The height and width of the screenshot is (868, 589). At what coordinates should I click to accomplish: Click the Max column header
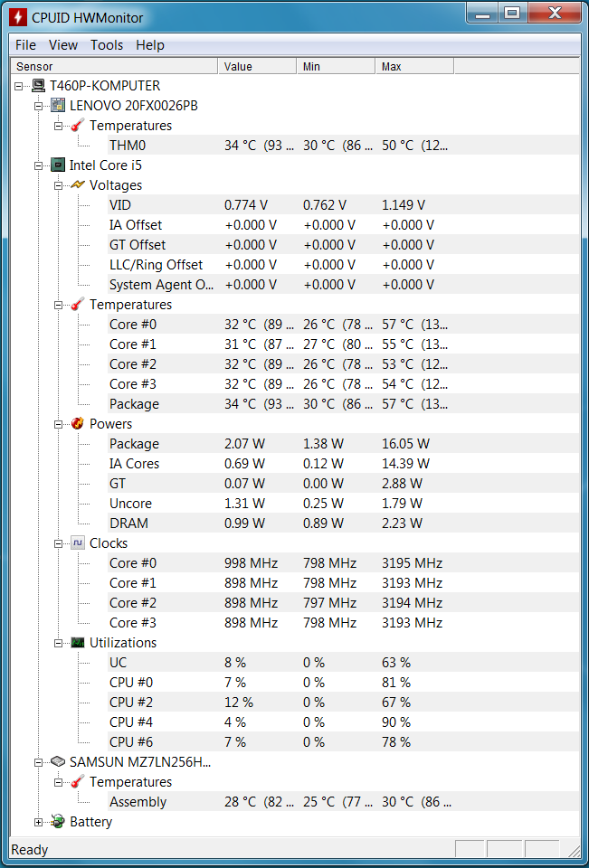[x=414, y=66]
